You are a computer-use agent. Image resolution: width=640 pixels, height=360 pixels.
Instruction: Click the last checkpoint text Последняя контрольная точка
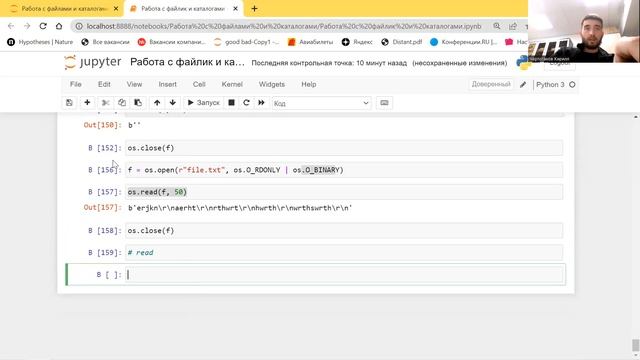(329, 63)
